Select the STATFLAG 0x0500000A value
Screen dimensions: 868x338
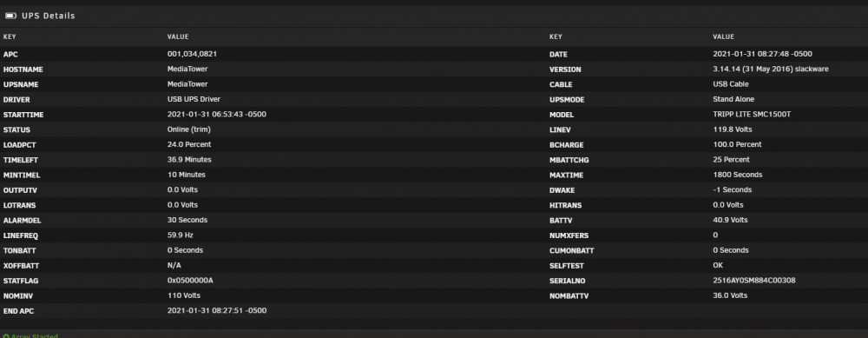tap(190, 281)
